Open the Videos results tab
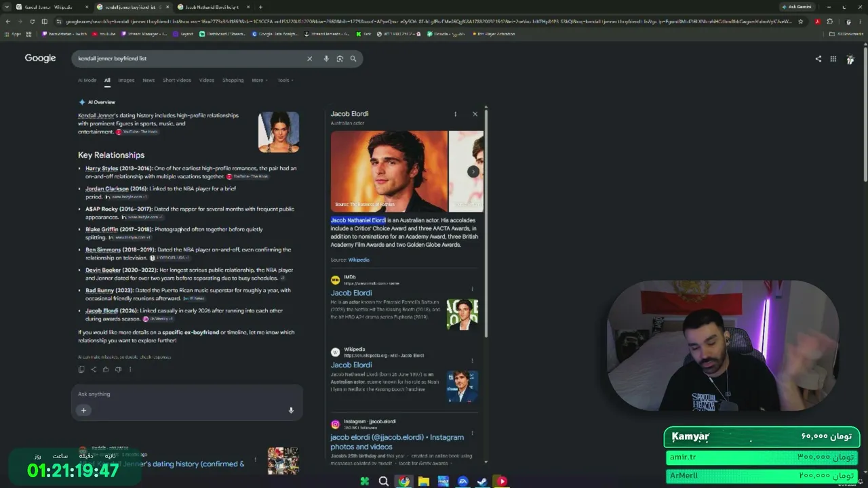Screen dimensions: 868x488 click(207, 81)
